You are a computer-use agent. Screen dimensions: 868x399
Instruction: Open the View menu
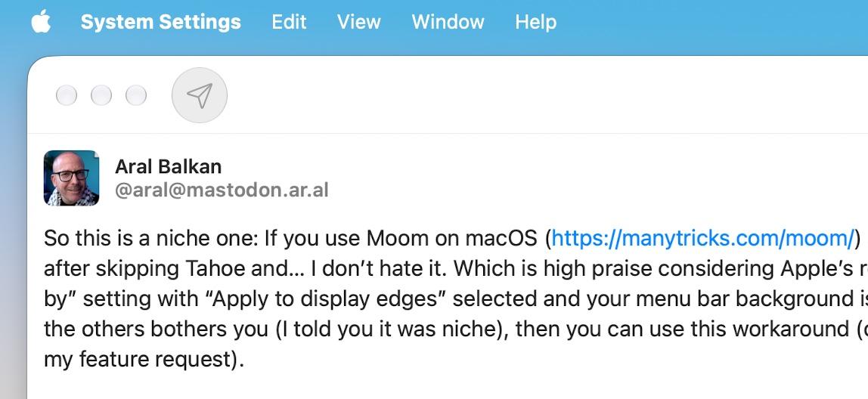pos(358,22)
